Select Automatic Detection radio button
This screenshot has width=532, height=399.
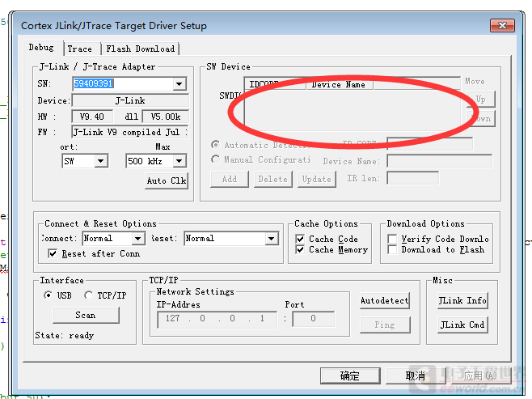coord(215,145)
